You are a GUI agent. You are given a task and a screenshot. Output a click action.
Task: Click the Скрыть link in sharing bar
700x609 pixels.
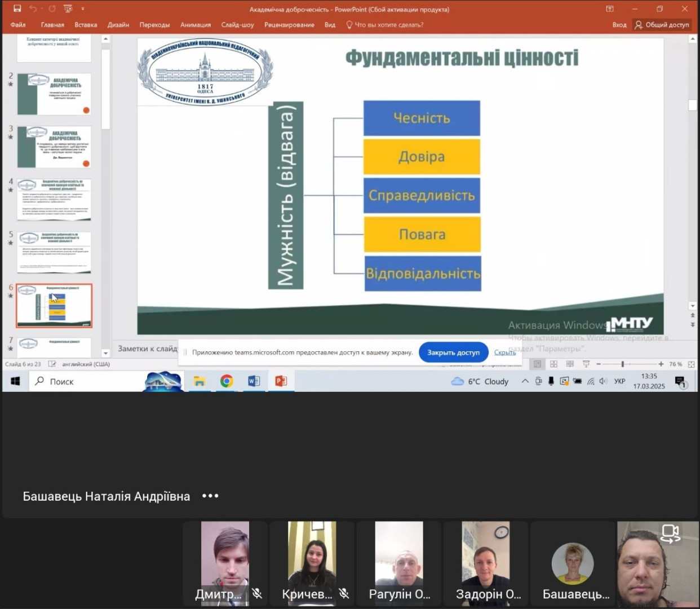click(x=505, y=352)
